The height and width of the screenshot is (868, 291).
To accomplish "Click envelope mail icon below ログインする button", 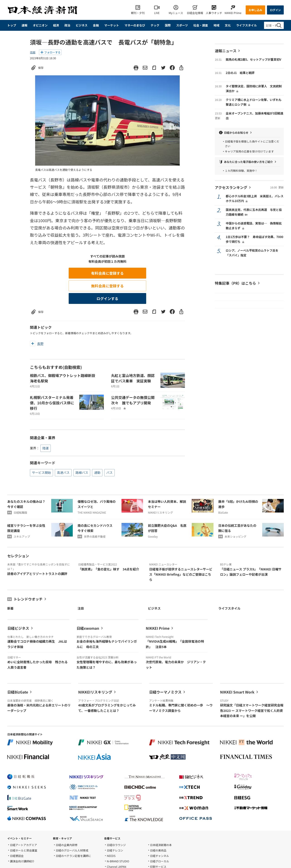I will pyautogui.click(x=145, y=312).
